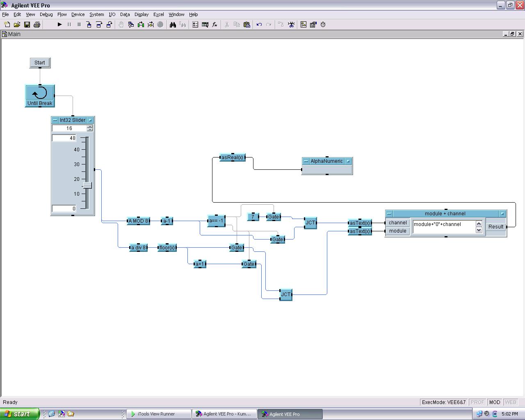Collapse the AlphaNumeric display object

click(x=306, y=161)
